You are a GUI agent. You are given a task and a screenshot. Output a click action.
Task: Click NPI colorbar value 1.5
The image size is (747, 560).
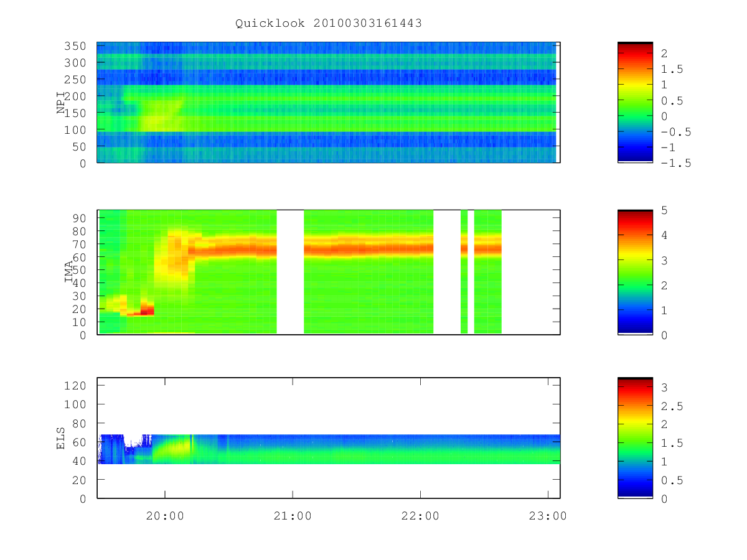click(x=671, y=69)
